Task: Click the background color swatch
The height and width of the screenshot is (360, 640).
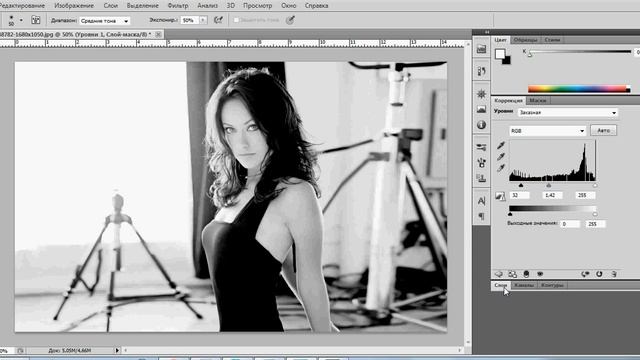Action: click(507, 61)
